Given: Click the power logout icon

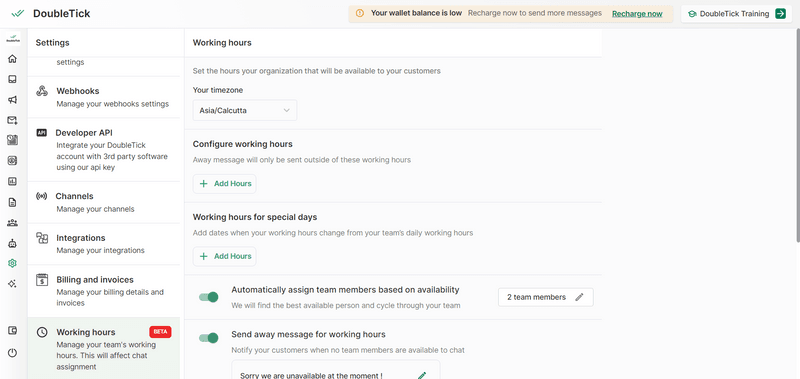Looking at the screenshot, I should click(12, 353).
